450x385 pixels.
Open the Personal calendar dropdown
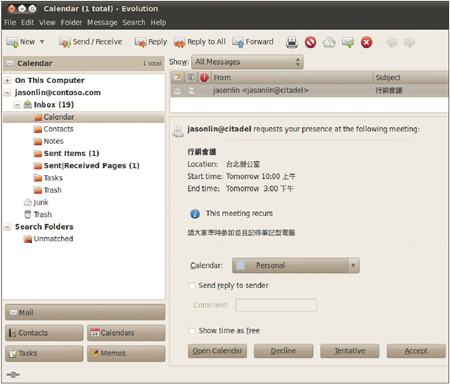(296, 265)
